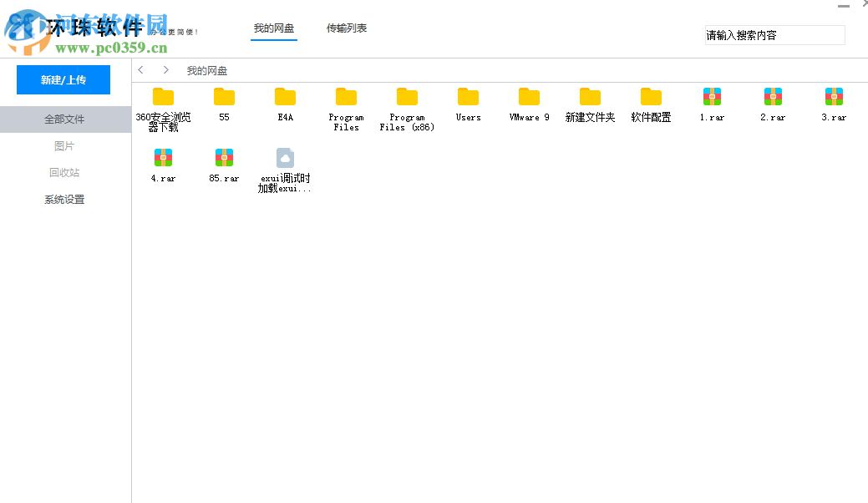The height and width of the screenshot is (503, 868).
Task: Switch to the 传输列表 tab
Action: coord(346,28)
